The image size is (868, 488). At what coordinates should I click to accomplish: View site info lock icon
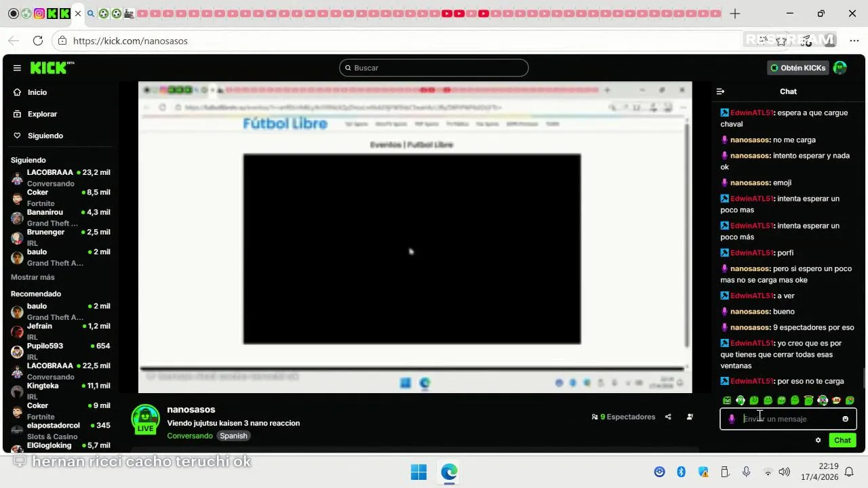click(x=62, y=41)
